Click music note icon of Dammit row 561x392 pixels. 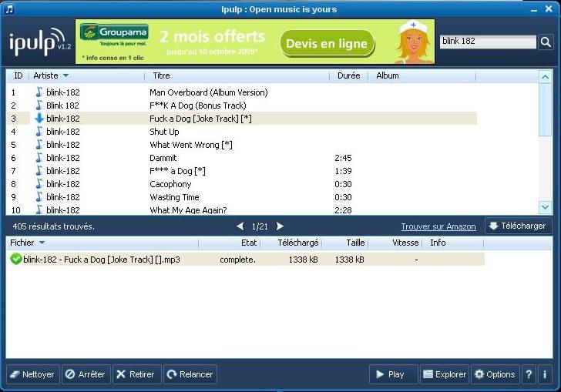point(39,157)
